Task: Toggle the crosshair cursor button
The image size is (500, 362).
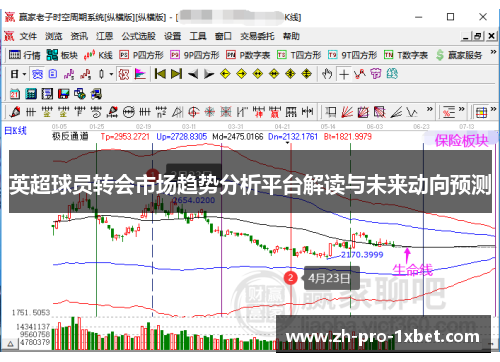Action: [344, 74]
